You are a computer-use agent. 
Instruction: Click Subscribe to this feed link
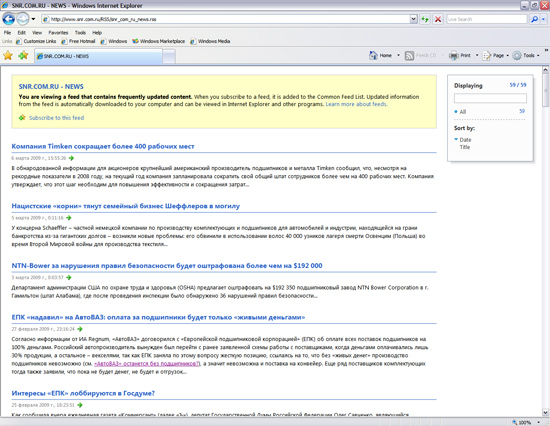(x=56, y=118)
